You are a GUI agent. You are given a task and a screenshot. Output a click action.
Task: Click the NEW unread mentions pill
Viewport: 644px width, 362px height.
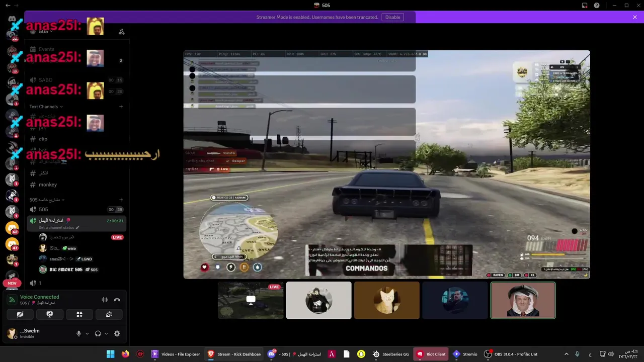coord(12,283)
